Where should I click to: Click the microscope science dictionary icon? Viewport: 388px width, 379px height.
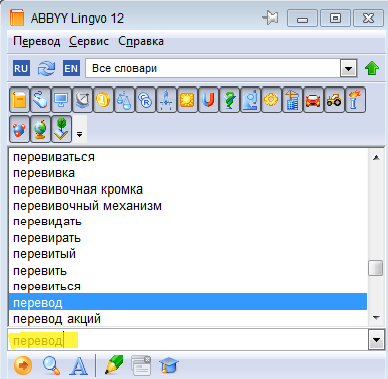click(x=250, y=99)
